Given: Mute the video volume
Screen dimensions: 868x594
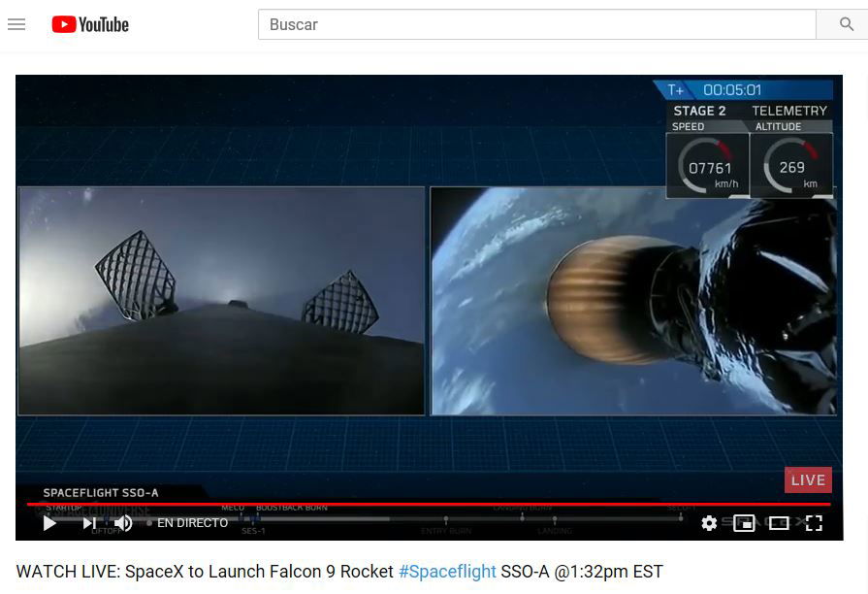Looking at the screenshot, I should tap(123, 523).
